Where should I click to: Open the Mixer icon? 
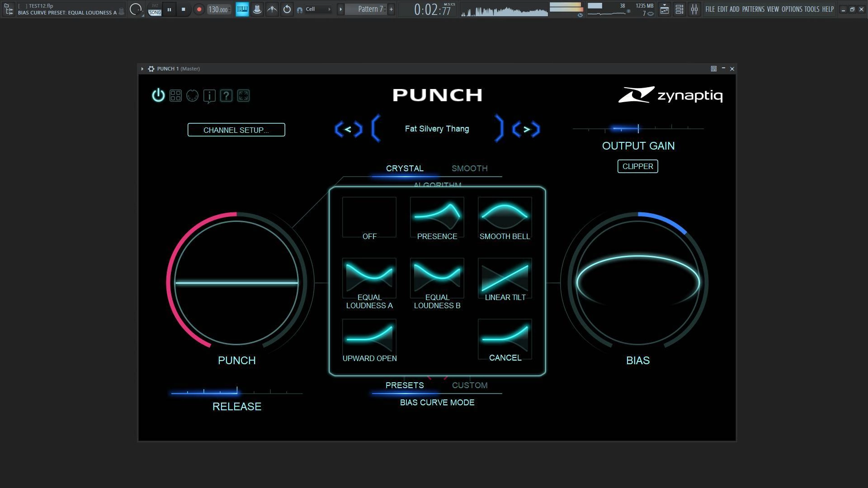694,9
